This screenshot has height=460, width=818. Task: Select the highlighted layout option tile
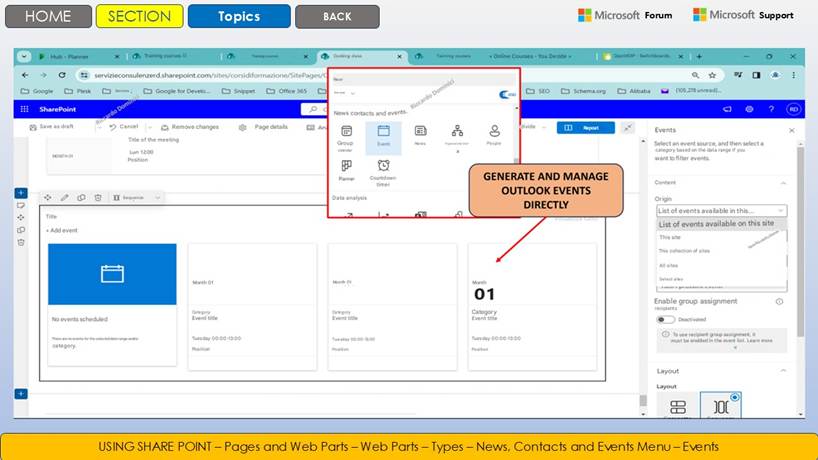[x=720, y=406]
